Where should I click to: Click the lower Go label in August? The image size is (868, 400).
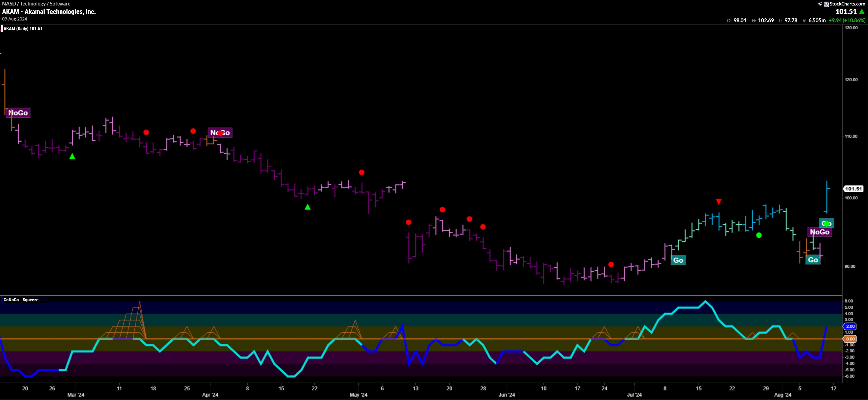pyautogui.click(x=813, y=260)
